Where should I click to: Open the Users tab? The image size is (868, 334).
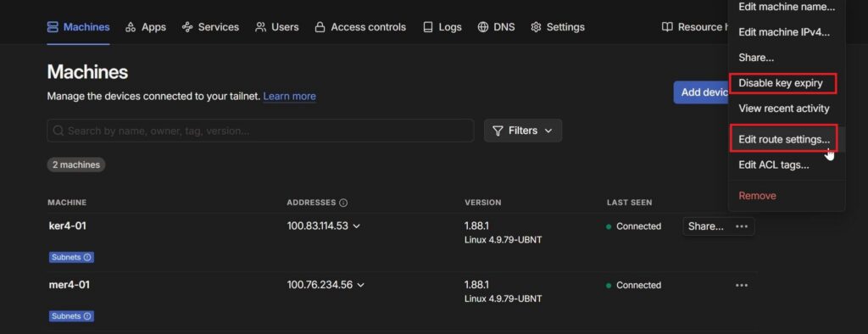tap(277, 27)
